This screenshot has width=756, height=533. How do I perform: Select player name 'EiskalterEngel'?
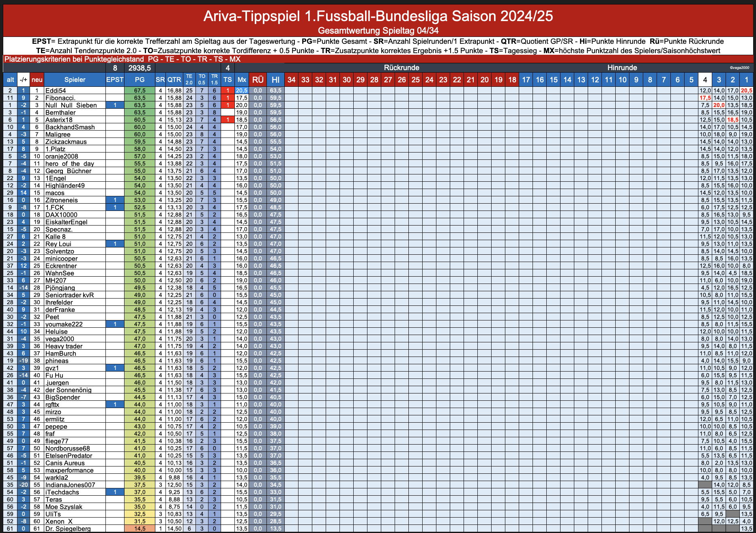[66, 222]
